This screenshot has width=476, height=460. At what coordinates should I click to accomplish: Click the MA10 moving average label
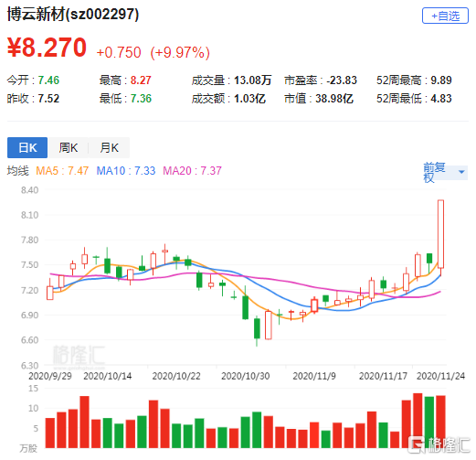(126, 171)
